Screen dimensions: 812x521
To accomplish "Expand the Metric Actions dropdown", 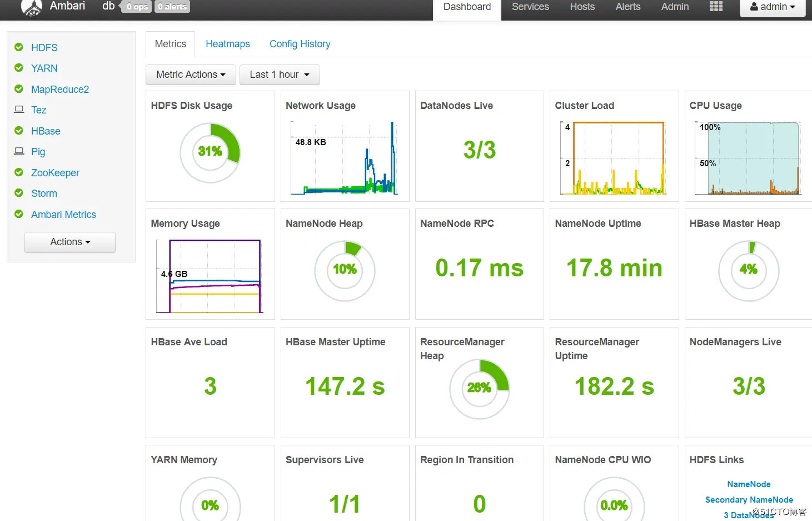I will point(191,75).
